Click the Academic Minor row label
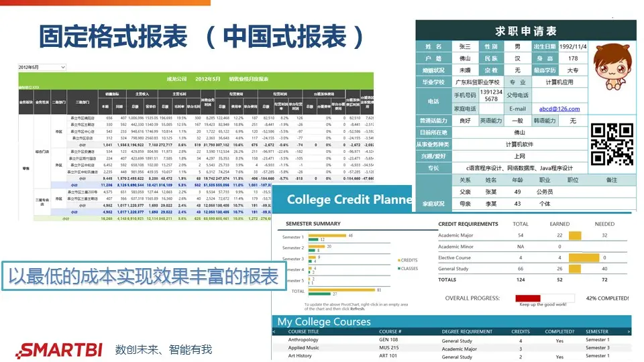The height and width of the screenshot is (362, 644). (455, 247)
